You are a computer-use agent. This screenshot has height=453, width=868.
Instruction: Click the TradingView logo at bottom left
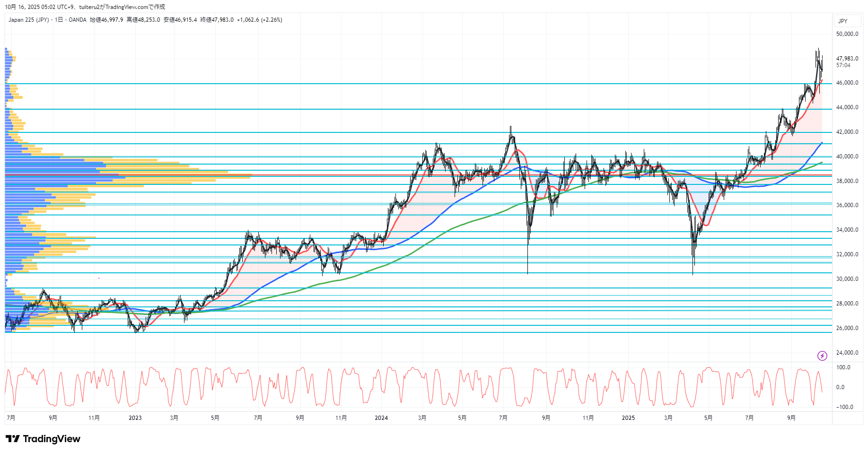pyautogui.click(x=43, y=439)
